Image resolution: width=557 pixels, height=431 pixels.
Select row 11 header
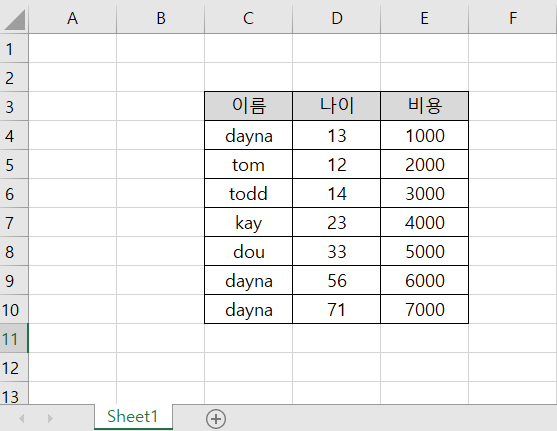tap(14, 338)
